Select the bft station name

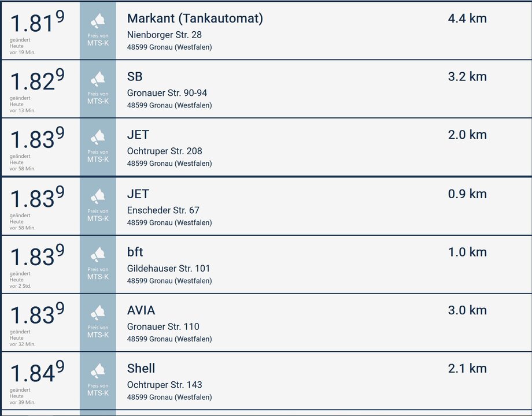(x=135, y=252)
